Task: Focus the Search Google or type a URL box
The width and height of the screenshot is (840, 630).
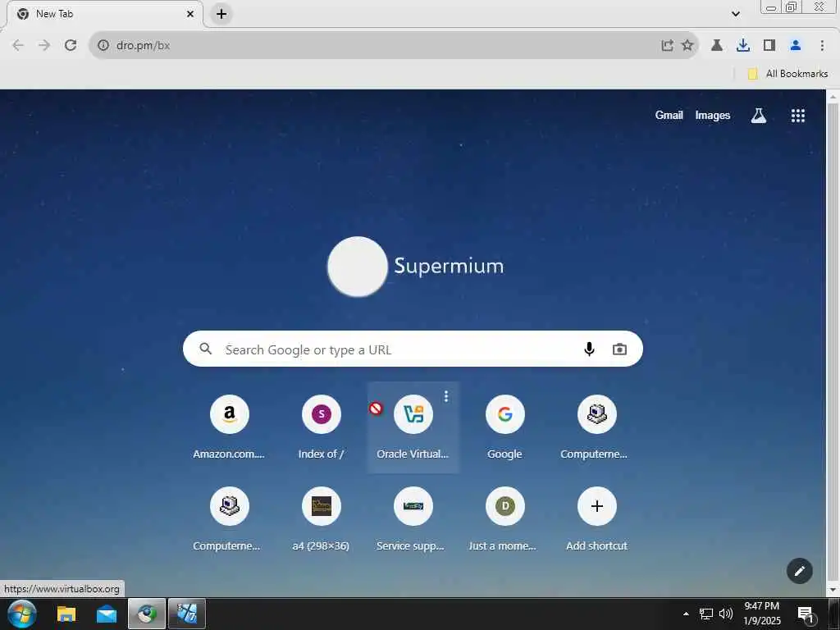Action: click(413, 349)
